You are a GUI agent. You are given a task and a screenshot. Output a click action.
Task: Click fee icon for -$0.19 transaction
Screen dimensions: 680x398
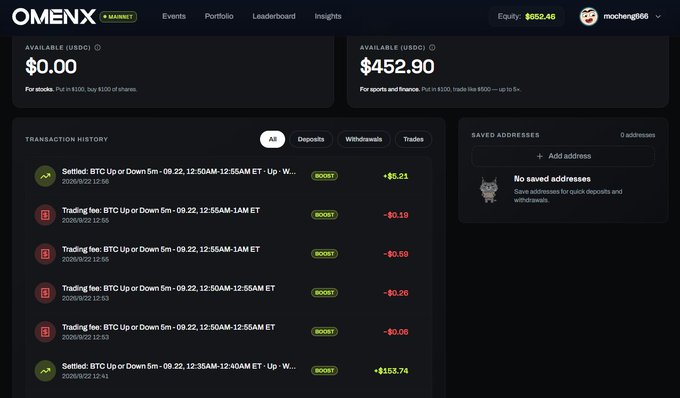point(45,215)
